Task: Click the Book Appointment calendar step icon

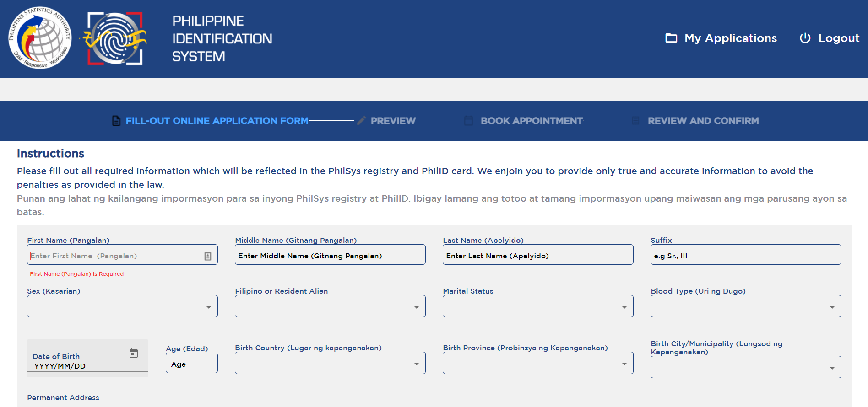Action: (468, 121)
